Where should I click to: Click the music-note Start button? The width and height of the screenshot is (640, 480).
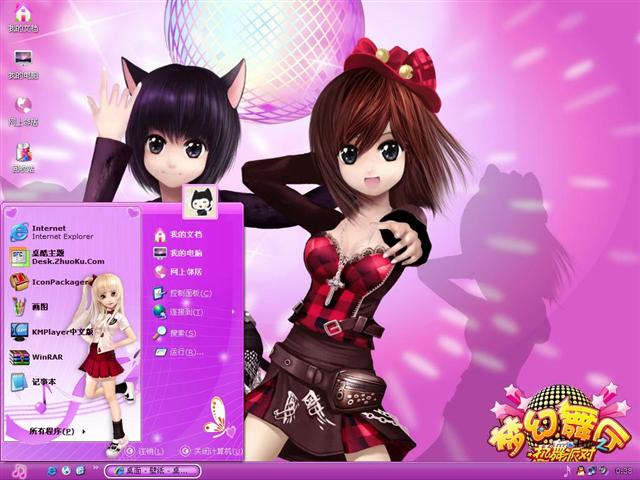(x=19, y=470)
